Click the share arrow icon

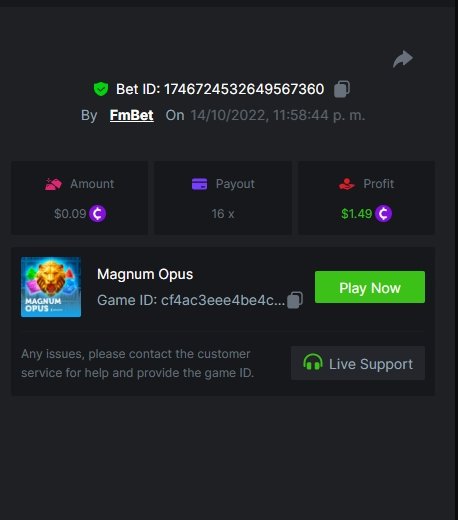[403, 59]
